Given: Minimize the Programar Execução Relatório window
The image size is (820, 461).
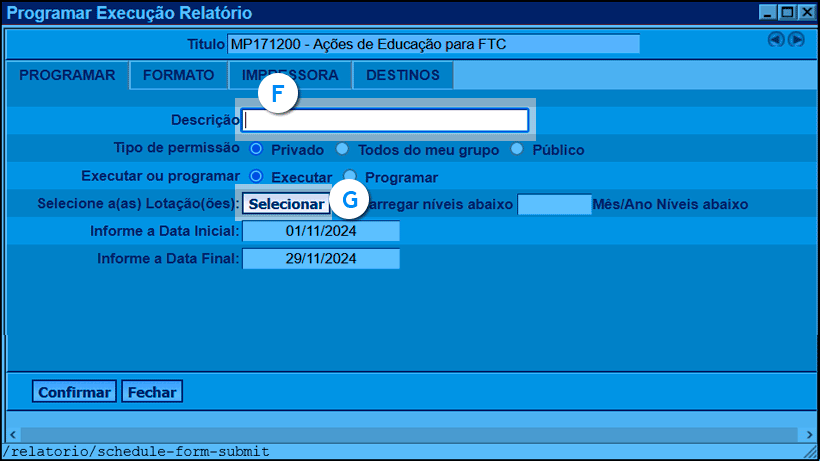Looking at the screenshot, I should click(x=767, y=12).
